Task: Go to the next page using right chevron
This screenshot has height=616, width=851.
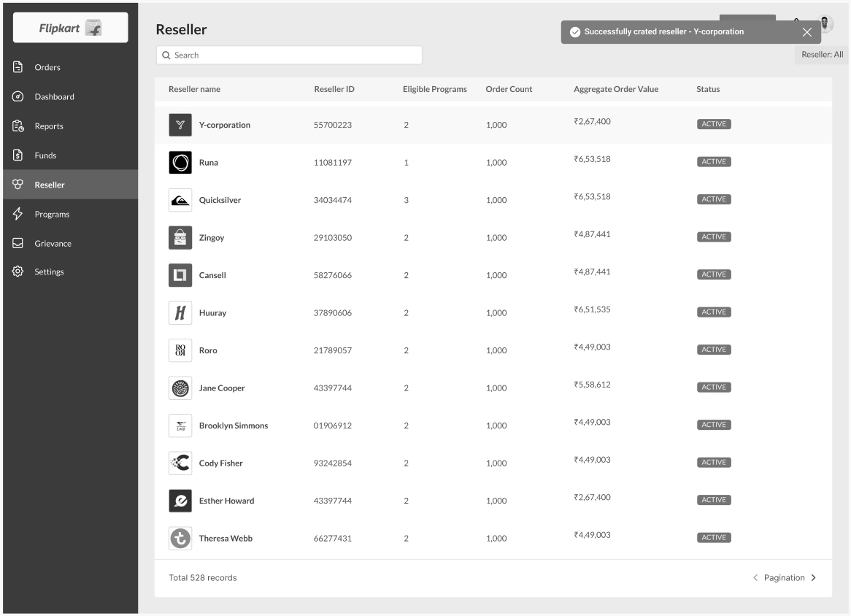Action: click(813, 577)
